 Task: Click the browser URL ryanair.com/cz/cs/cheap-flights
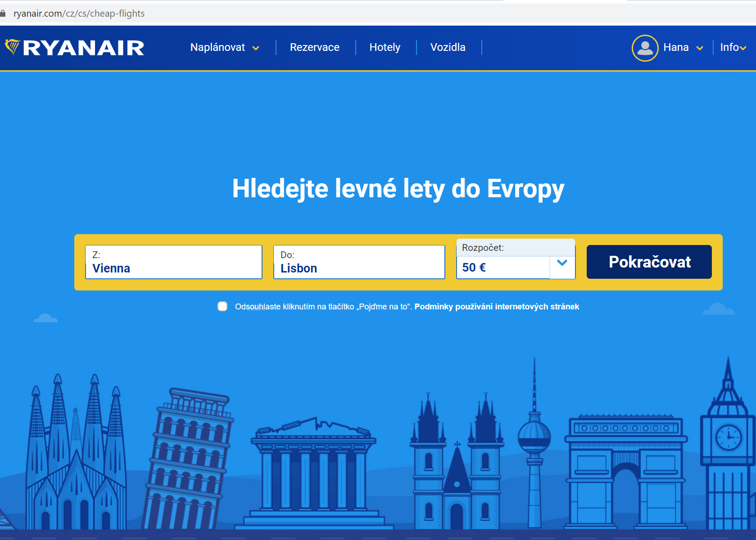(79, 14)
